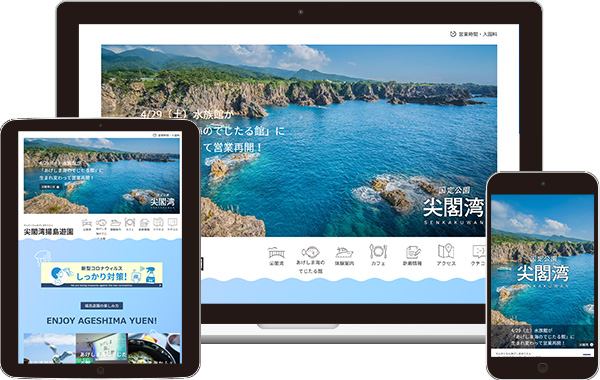The image size is (600, 380).
Task: Open the seagull photo thumbnail on tablet
Action: 50,348
